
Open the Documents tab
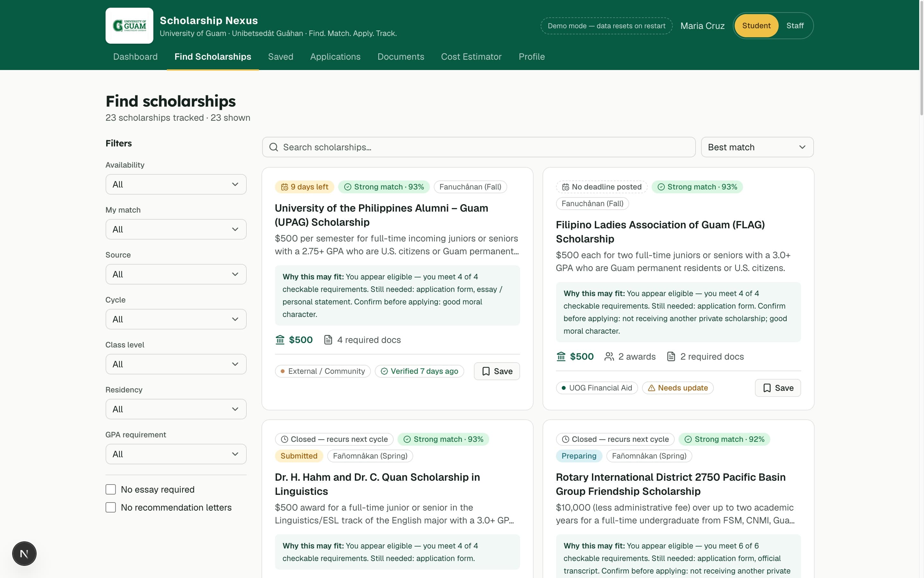point(400,57)
